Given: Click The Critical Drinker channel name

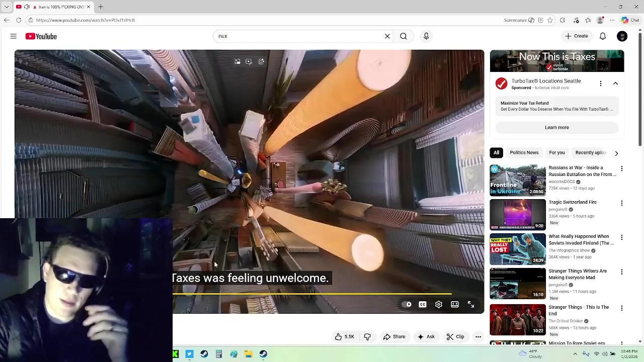Looking at the screenshot, I should (x=566, y=321).
